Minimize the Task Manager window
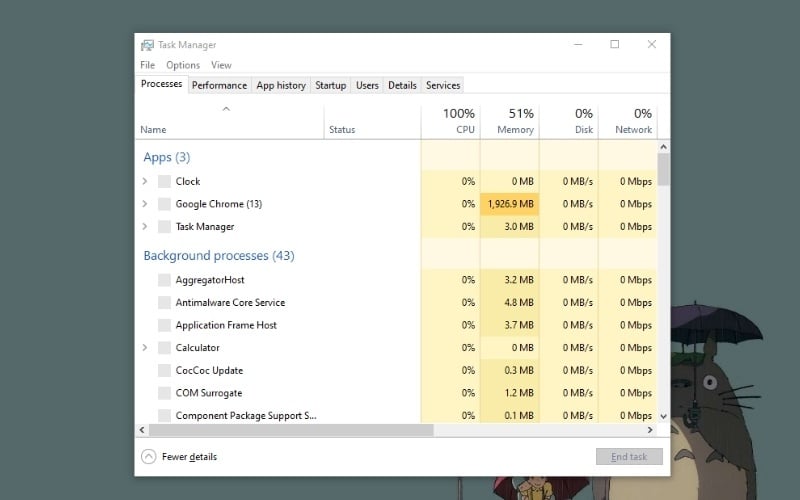Screen dimensions: 800x500 [x=578, y=44]
